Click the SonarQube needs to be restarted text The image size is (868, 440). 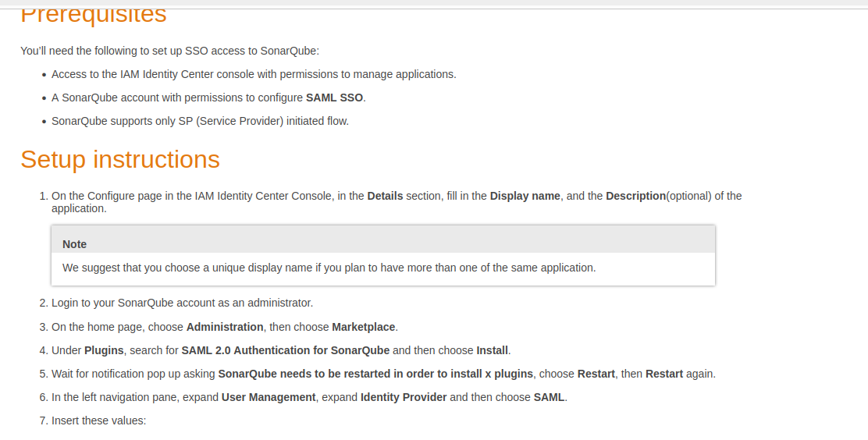(375, 374)
